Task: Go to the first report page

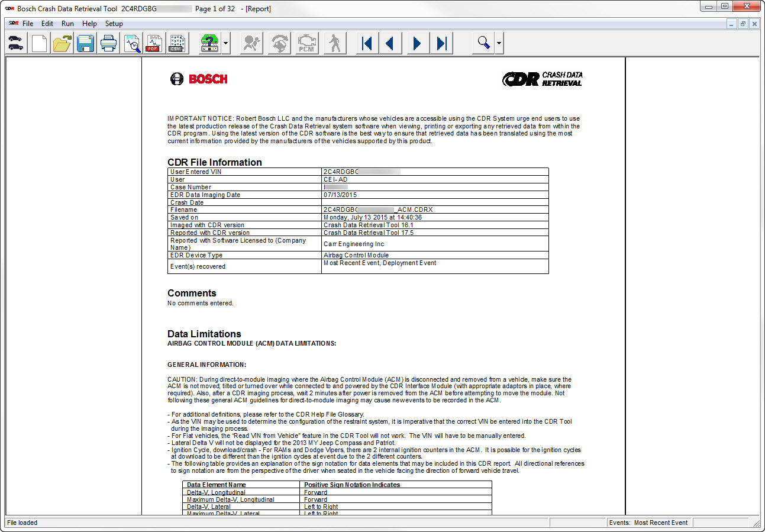Action: coord(367,43)
